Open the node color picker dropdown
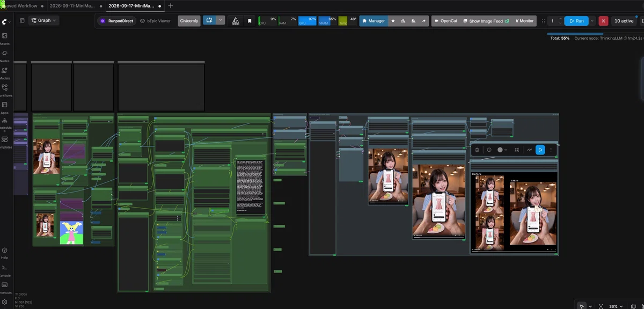644x309 pixels. tap(502, 150)
